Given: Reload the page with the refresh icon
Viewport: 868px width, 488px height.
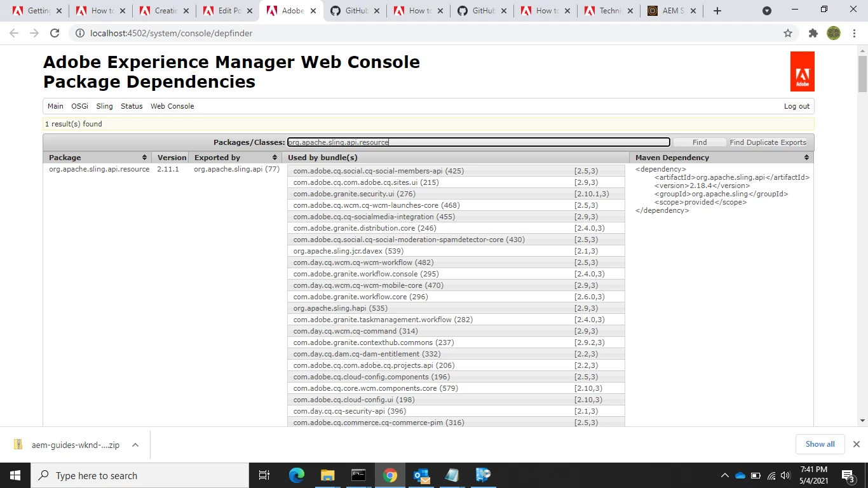Looking at the screenshot, I should click(55, 33).
